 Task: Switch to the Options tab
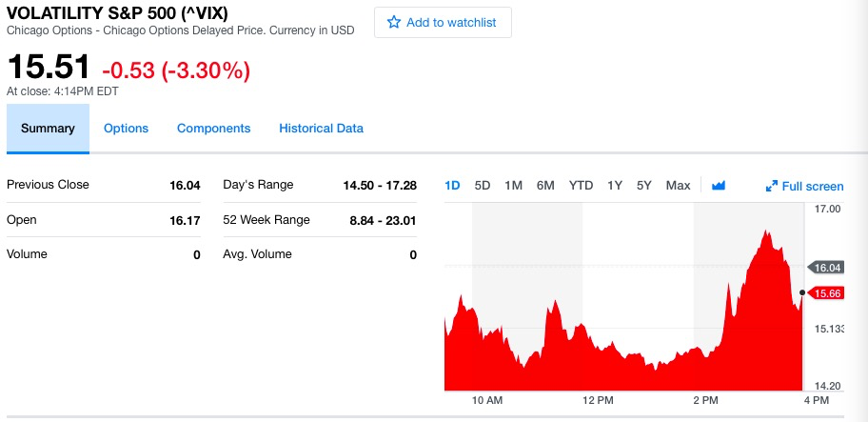coord(126,129)
